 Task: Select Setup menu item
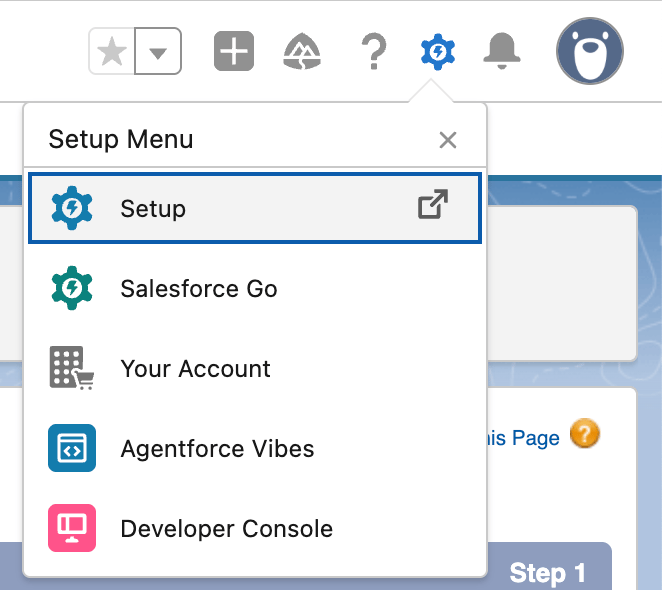coord(255,208)
